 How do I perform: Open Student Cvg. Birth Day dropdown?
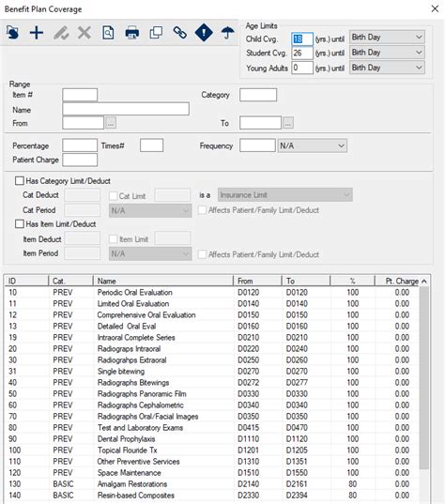(387, 53)
